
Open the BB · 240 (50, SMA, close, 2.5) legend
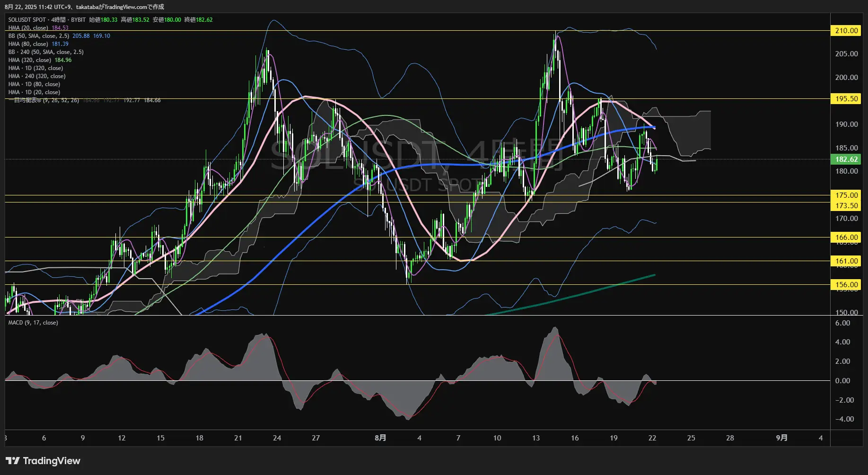point(46,52)
